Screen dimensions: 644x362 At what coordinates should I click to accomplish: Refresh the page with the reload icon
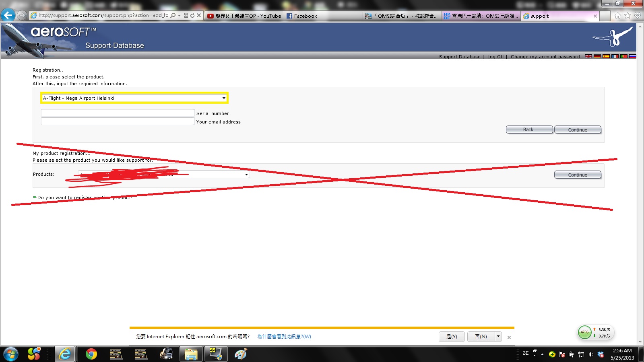pos(192,15)
